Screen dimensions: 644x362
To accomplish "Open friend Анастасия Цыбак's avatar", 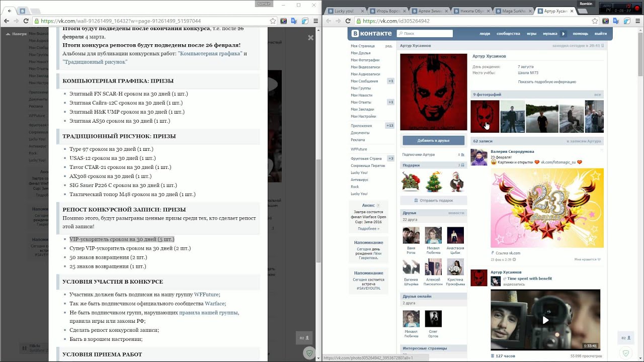I will [455, 235].
